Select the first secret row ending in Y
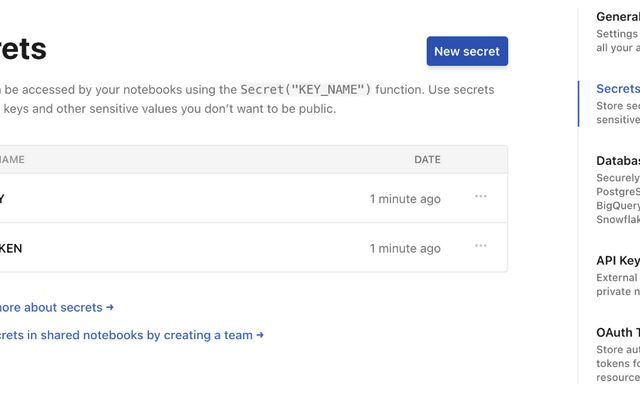 click(x=150, y=198)
